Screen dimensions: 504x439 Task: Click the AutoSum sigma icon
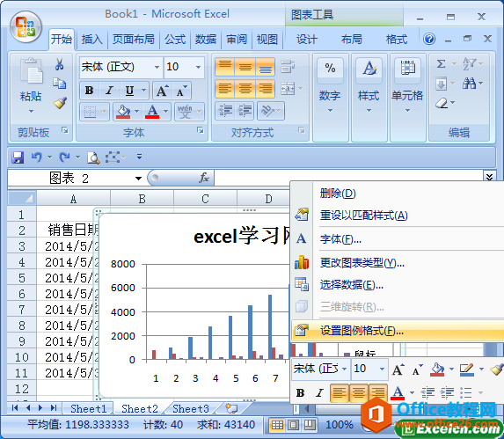pyautogui.click(x=442, y=63)
